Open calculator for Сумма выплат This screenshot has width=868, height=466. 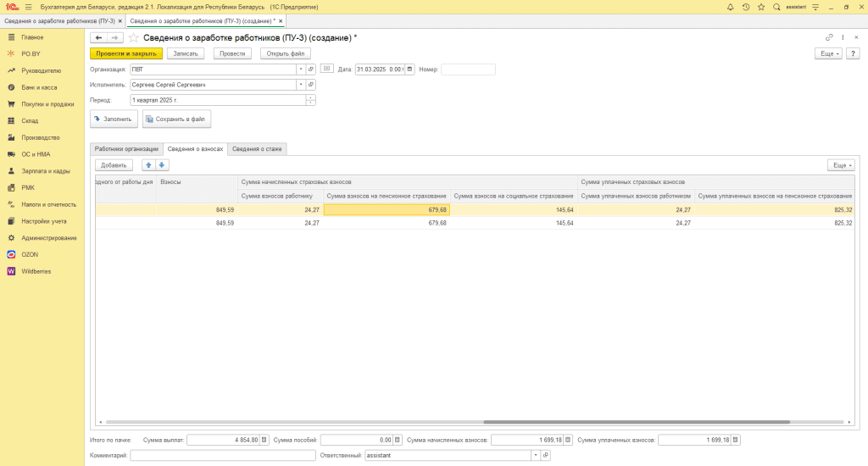coord(264,440)
